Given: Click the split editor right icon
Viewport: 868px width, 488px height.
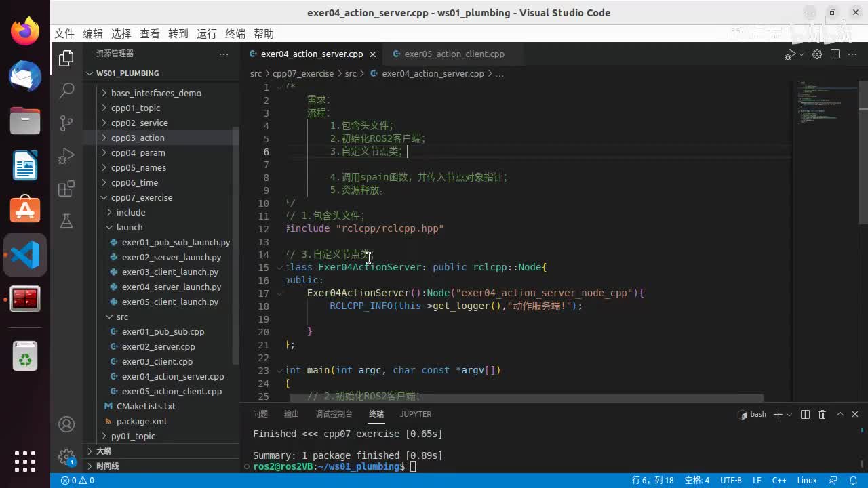Looking at the screenshot, I should (835, 54).
